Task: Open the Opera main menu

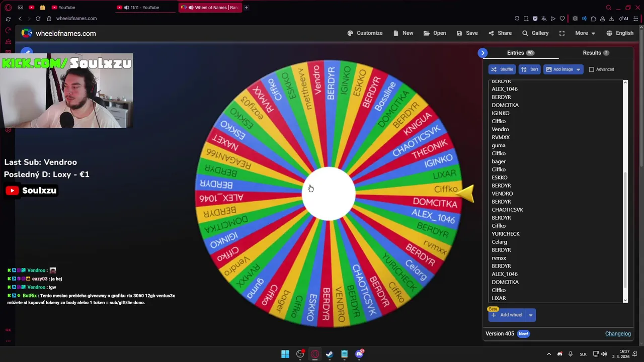Action: click(8, 8)
